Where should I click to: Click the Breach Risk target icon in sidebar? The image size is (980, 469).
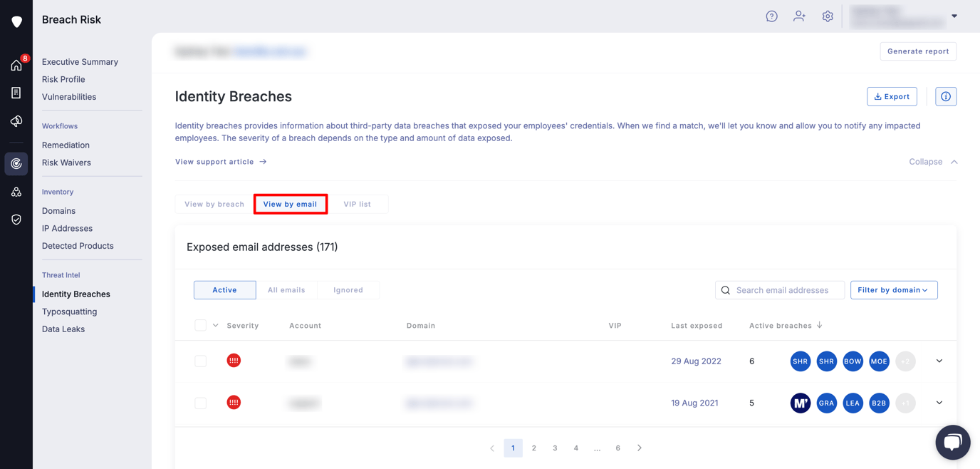pyautogui.click(x=16, y=163)
